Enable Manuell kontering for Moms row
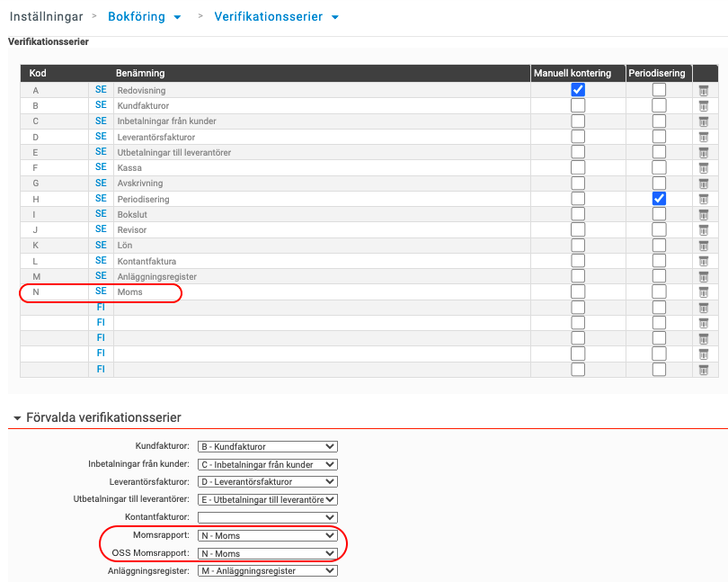The image size is (728, 582). (x=578, y=292)
